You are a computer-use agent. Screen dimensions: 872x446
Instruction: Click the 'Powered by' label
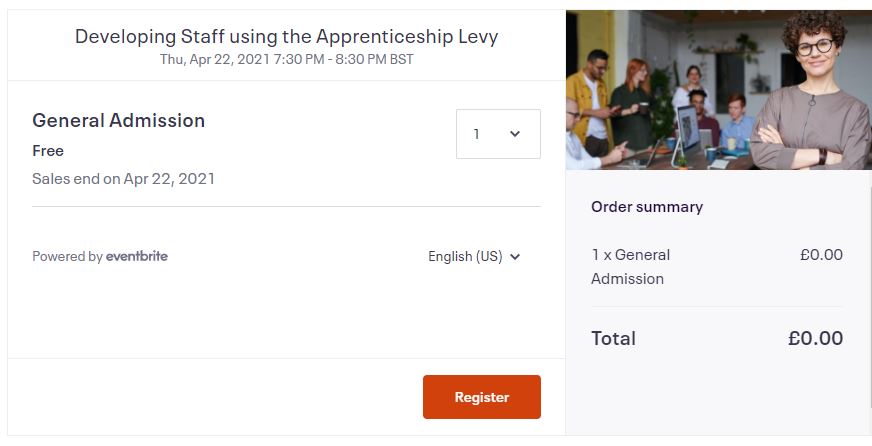pyautogui.click(x=67, y=256)
